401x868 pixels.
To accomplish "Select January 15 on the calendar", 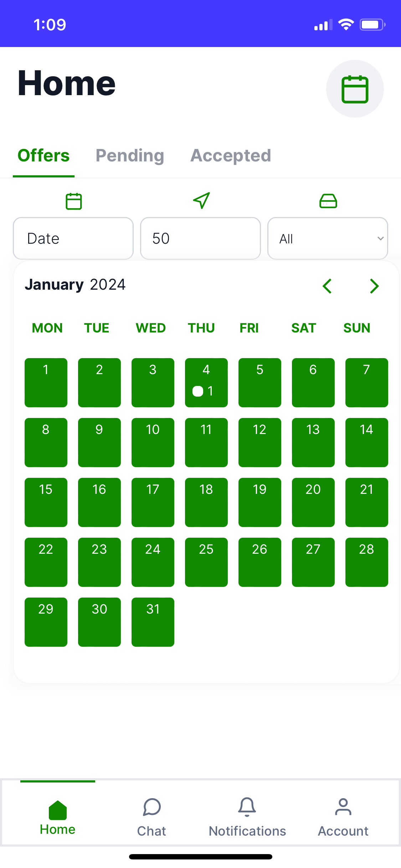I will pos(46,502).
